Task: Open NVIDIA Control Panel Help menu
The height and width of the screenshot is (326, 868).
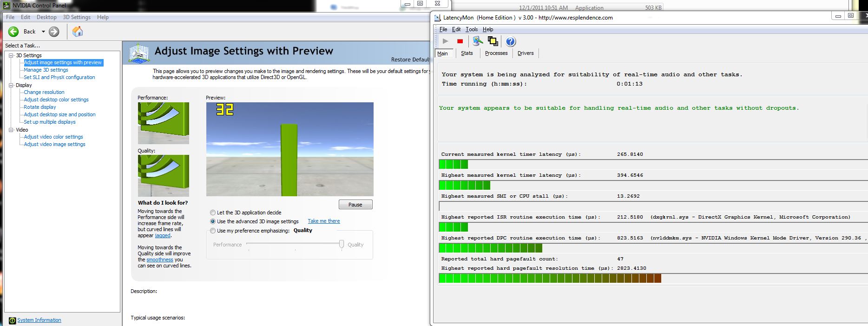Action: click(103, 17)
